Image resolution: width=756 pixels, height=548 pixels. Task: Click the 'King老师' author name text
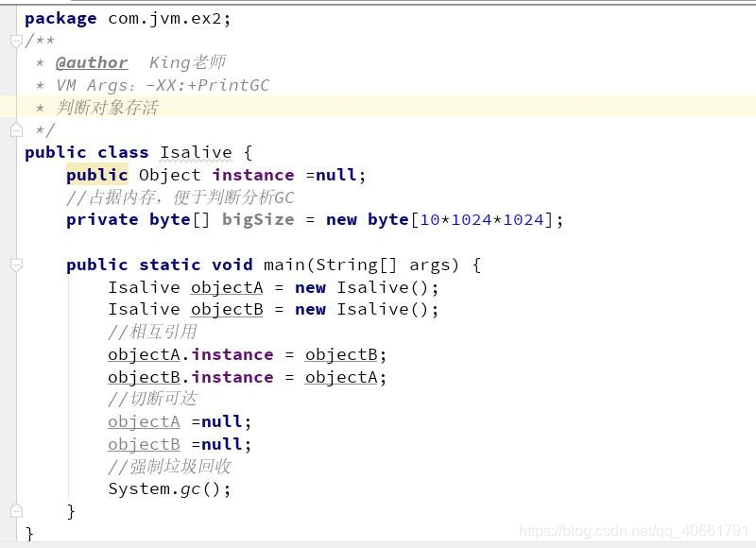(187, 62)
